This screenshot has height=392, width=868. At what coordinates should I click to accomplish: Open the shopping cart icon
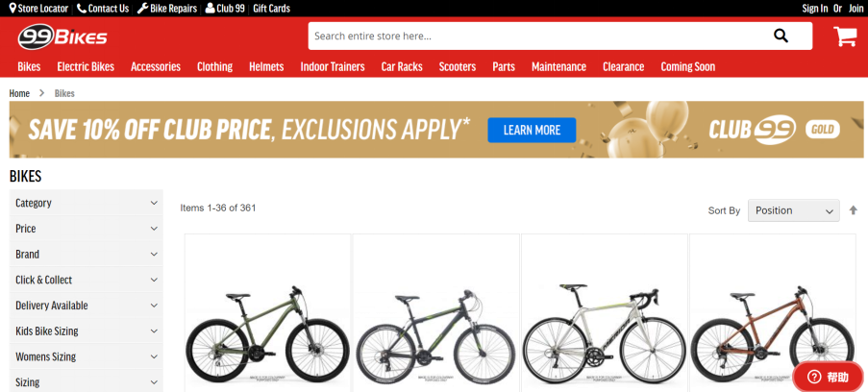click(x=845, y=37)
